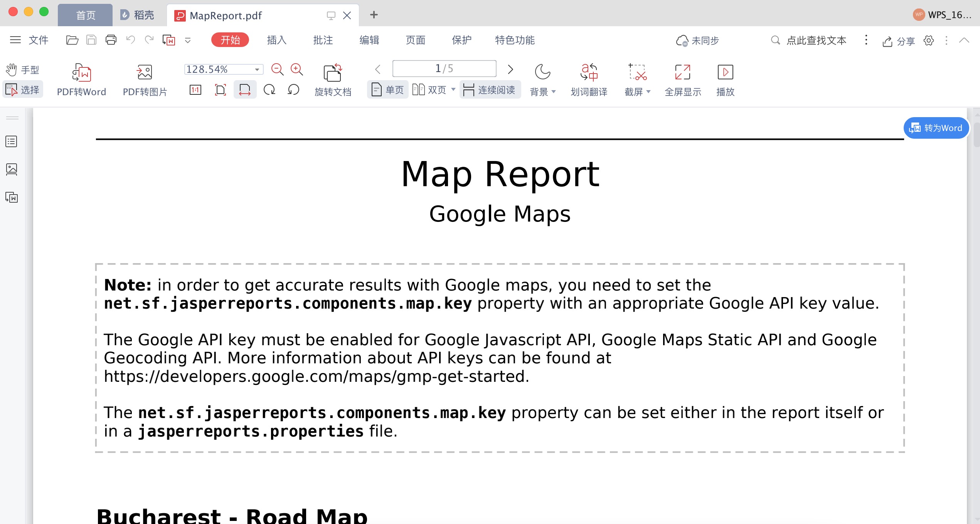The width and height of the screenshot is (980, 524).
Task: Toggle 连续阅读 continuous reading
Action: (490, 90)
